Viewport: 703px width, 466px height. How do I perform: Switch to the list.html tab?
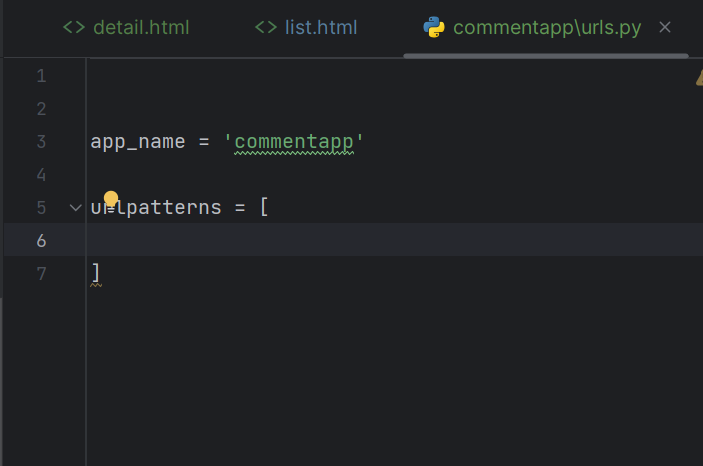coord(306,27)
